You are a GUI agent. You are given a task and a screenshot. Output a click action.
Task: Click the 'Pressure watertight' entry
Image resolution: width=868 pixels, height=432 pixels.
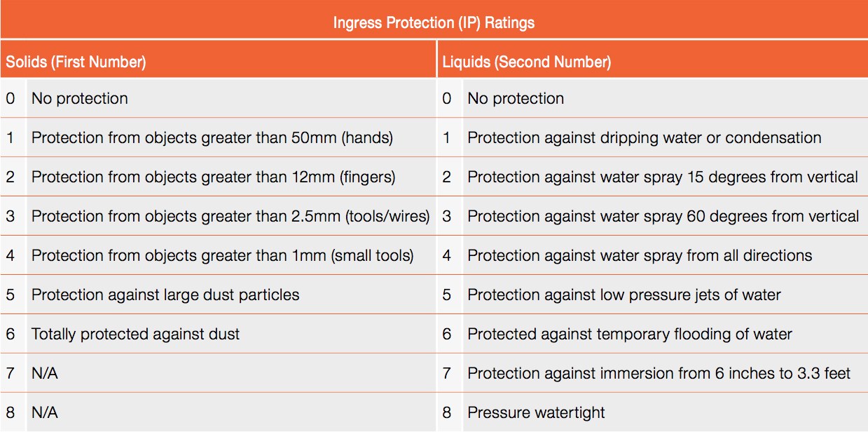pos(536,412)
